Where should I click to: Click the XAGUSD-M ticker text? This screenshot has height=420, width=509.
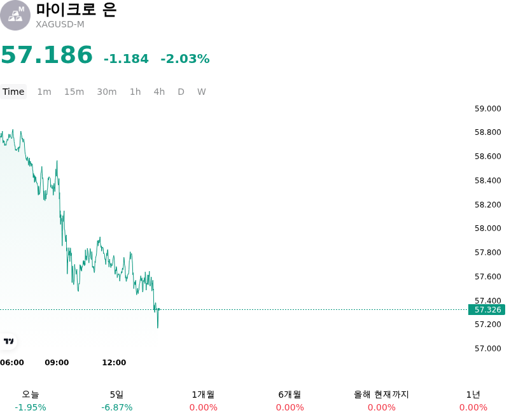(x=60, y=24)
